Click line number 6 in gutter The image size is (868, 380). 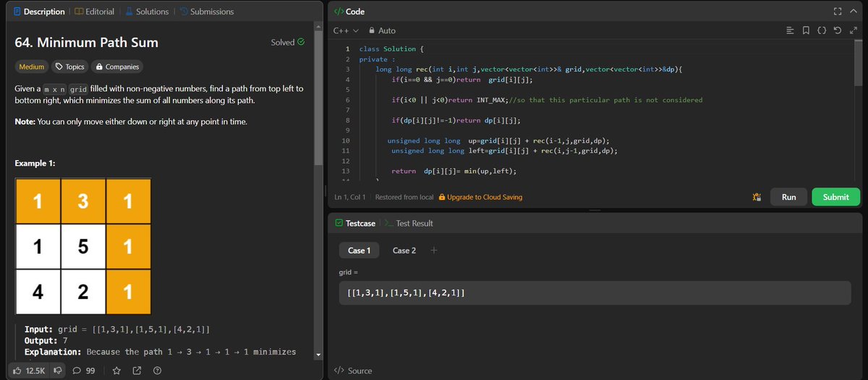pyautogui.click(x=348, y=100)
